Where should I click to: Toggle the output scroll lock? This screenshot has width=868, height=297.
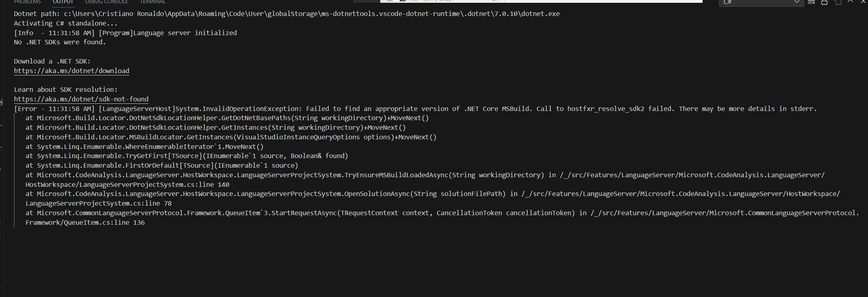tap(824, 2)
